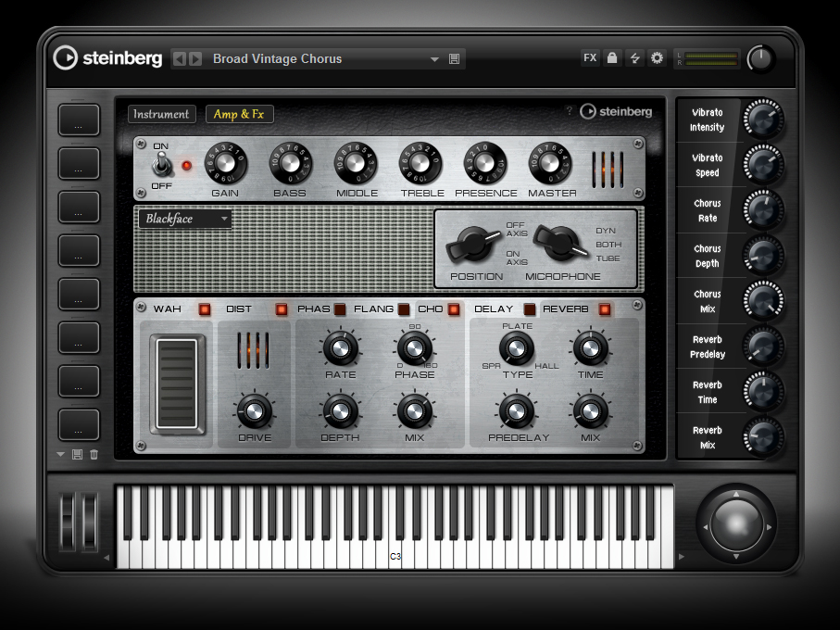840x630 pixels.
Task: Delete pad preset with the trash icon
Action: tap(94, 454)
